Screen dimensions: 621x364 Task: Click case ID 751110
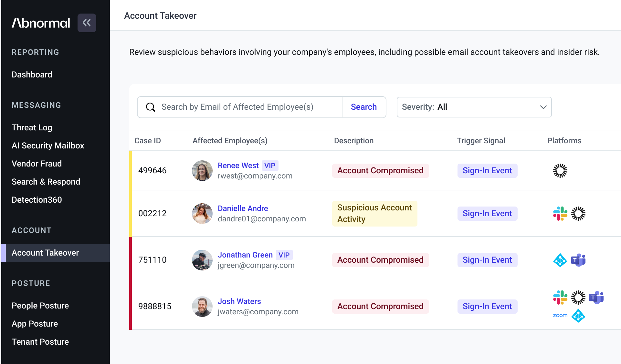point(152,260)
